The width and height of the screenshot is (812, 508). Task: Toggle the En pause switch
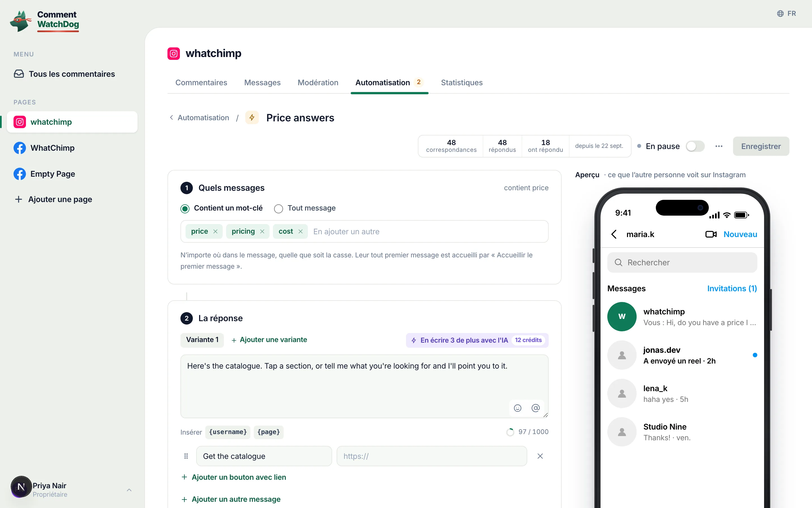[x=695, y=146]
